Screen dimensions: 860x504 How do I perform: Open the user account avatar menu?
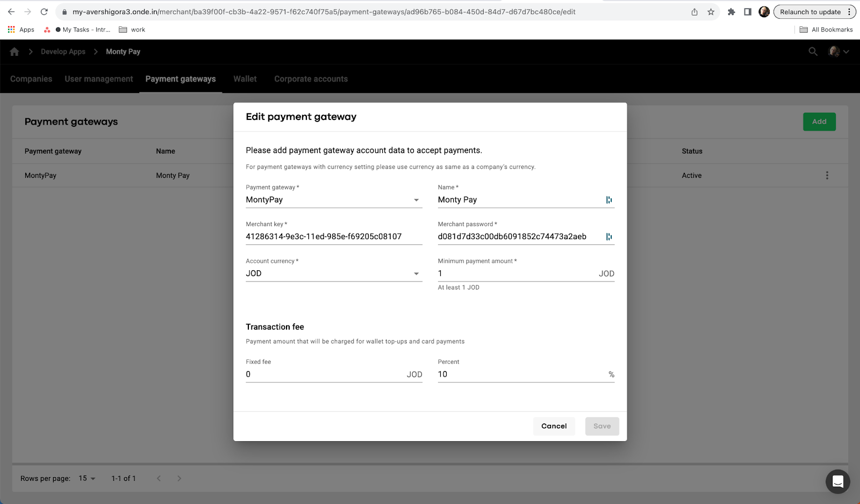pos(838,52)
